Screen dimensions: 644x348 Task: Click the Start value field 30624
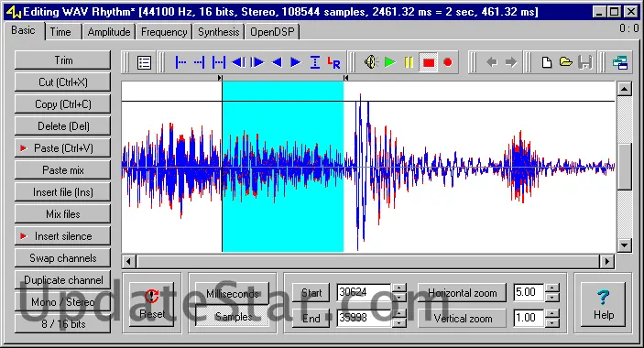(x=364, y=292)
